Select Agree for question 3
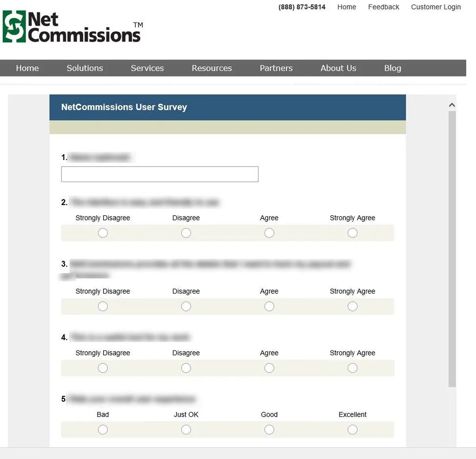The width and height of the screenshot is (476, 459). pyautogui.click(x=269, y=306)
